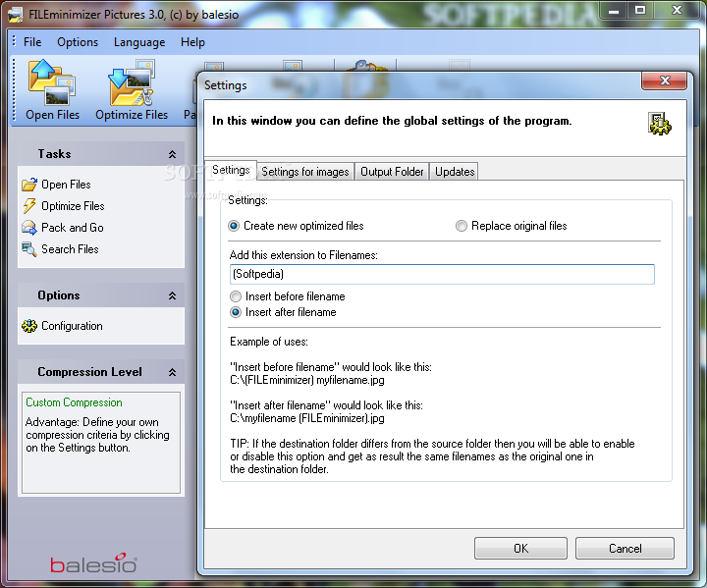
Task: Click the FILEminimizer app icon in title bar
Action: (16, 15)
